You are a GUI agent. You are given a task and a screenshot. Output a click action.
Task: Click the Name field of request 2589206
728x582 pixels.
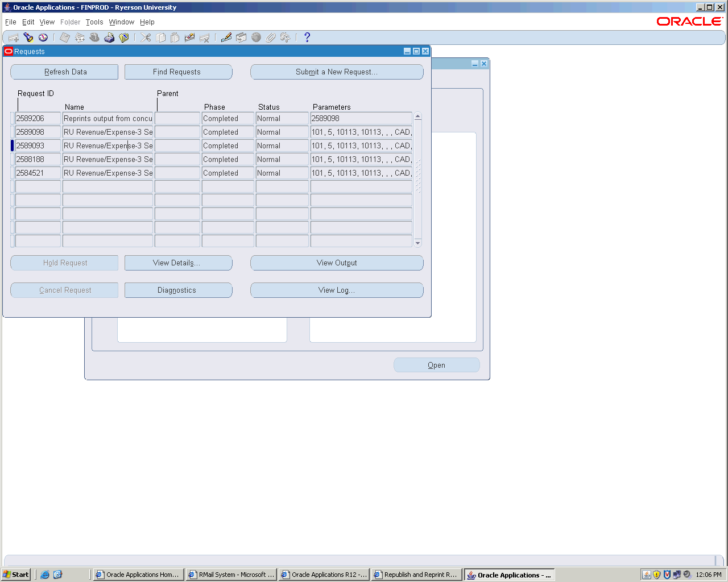(107, 119)
